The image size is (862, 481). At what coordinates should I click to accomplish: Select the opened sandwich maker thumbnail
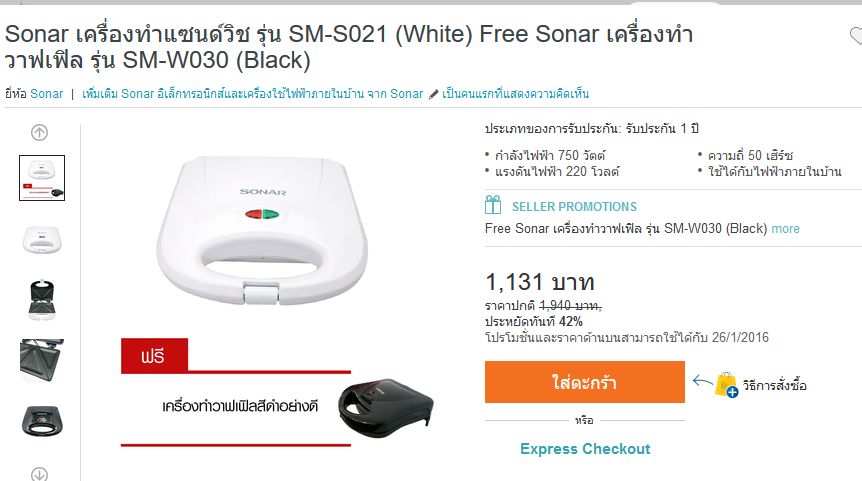tap(42, 300)
